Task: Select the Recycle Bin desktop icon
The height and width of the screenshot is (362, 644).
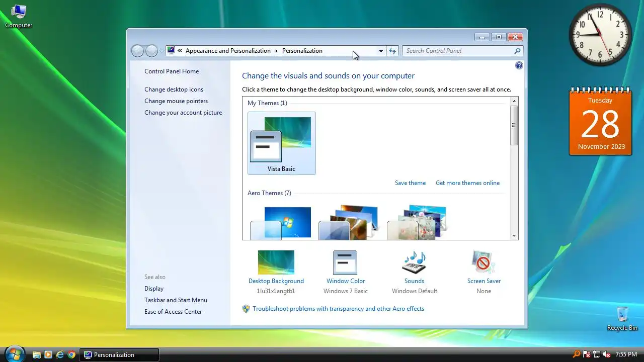Action: point(622,319)
